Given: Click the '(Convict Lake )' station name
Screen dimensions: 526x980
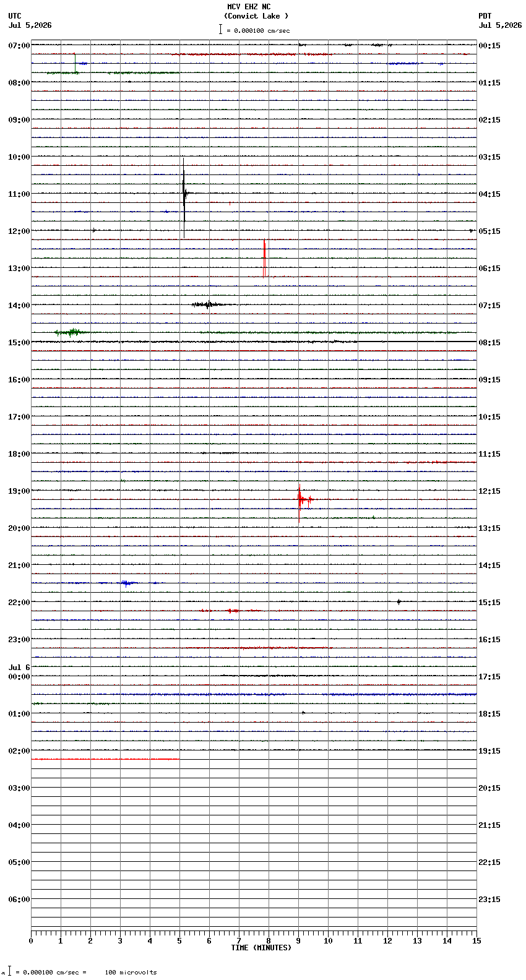Looking at the screenshot, I should pos(256,16).
